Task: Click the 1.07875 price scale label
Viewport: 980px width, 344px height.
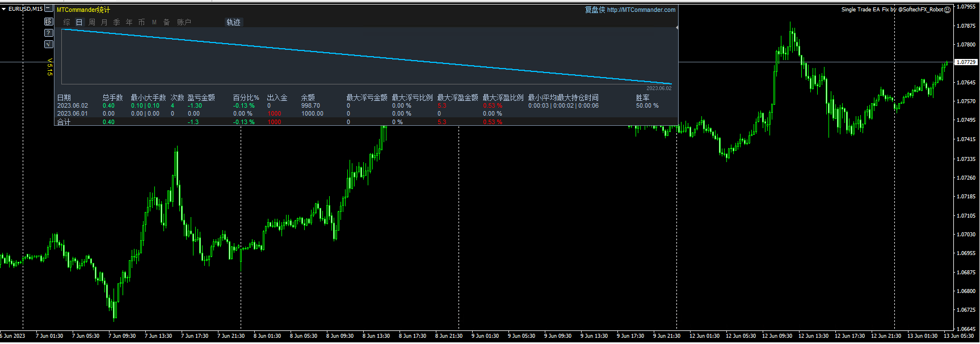Action: coord(966,26)
